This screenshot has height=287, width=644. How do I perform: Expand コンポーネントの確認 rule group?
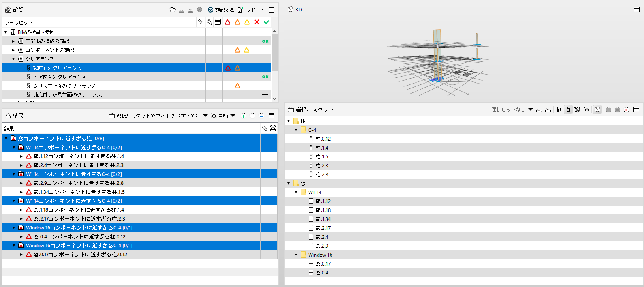pyautogui.click(x=13, y=50)
